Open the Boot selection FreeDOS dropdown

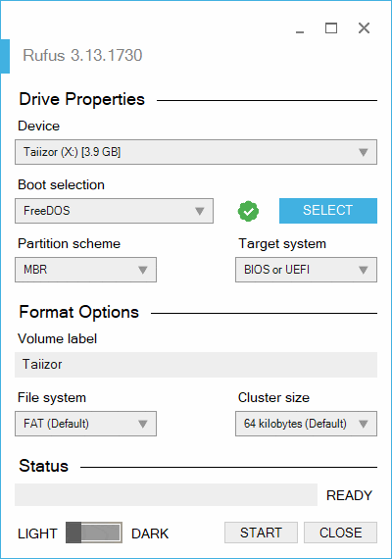point(114,211)
